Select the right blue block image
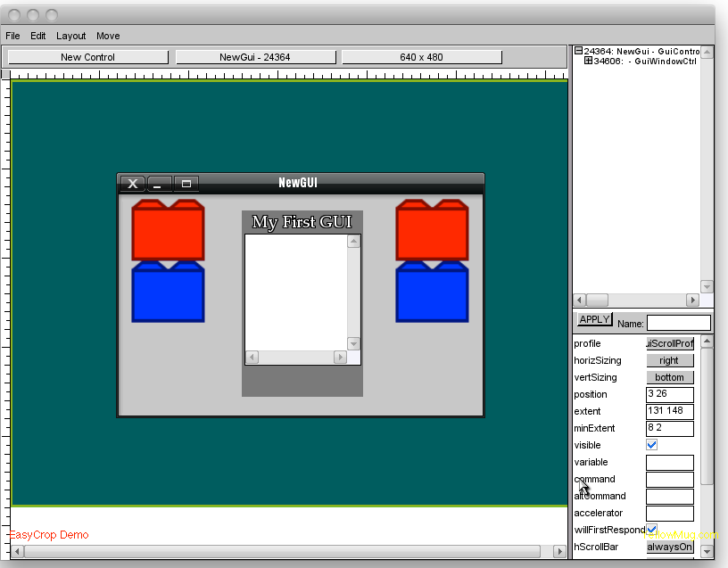Image resolution: width=728 pixels, height=568 pixels. [432, 292]
